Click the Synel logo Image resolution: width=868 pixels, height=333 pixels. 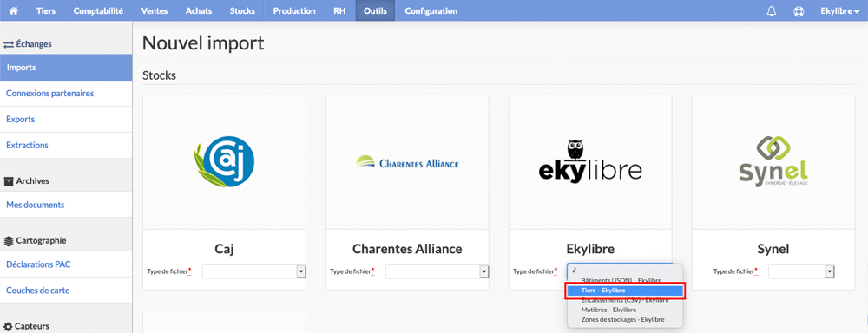click(773, 161)
